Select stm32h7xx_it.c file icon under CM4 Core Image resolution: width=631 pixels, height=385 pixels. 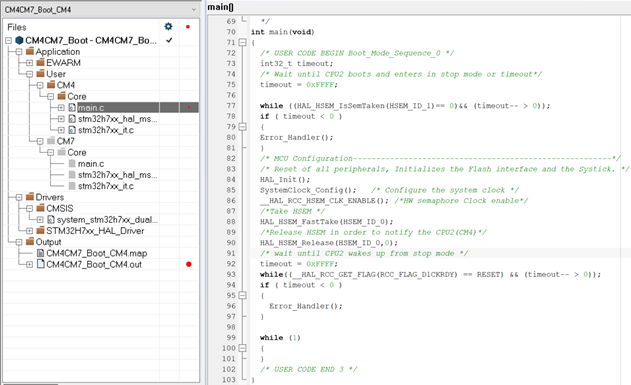(x=72, y=130)
